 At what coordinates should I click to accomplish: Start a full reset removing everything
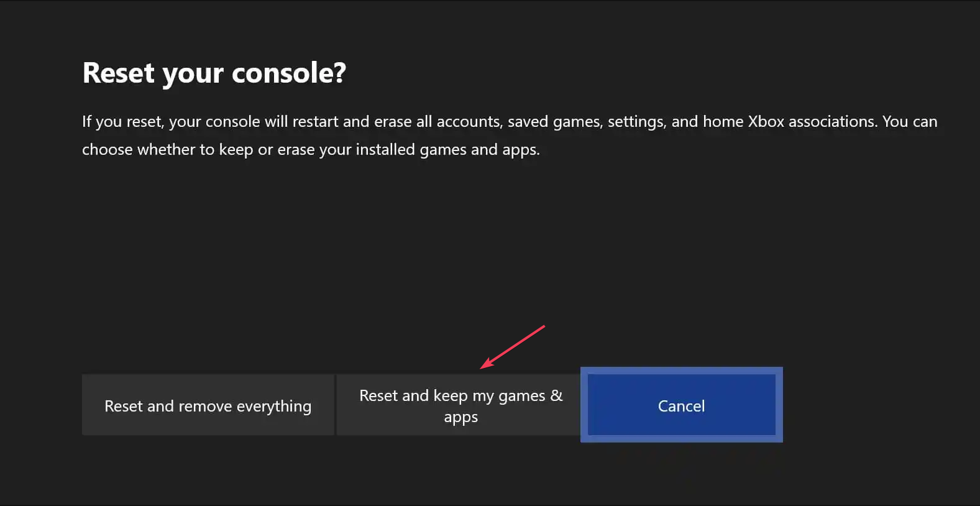208,405
